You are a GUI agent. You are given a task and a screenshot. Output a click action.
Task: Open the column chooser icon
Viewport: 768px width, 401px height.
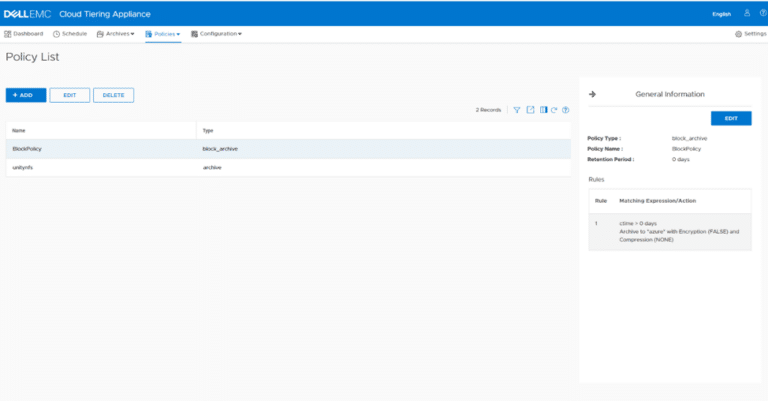[x=543, y=110]
